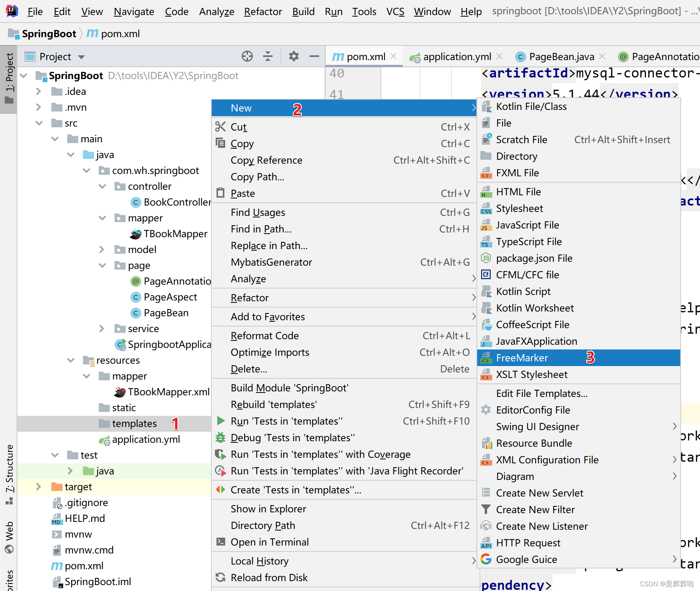Select FreeMarker from the New submenu
Viewport: 700px width, 591px height.
pos(522,358)
